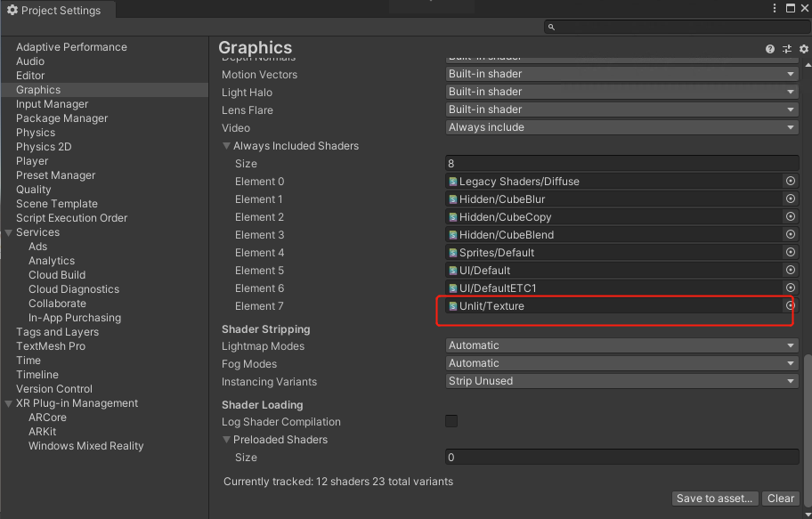Open the Graphics settings gear menu
Image resolution: width=812 pixels, height=519 pixels.
(x=804, y=49)
